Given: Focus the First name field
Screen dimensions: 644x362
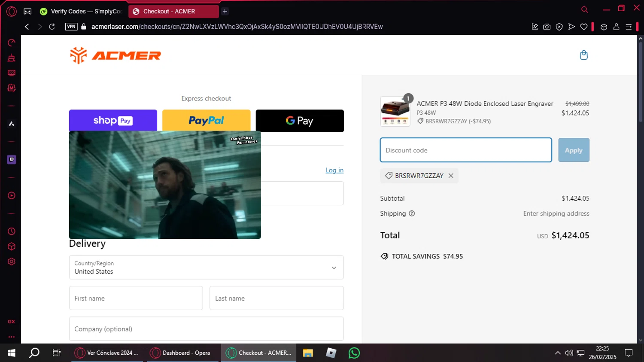Looking at the screenshot, I should pos(136,298).
